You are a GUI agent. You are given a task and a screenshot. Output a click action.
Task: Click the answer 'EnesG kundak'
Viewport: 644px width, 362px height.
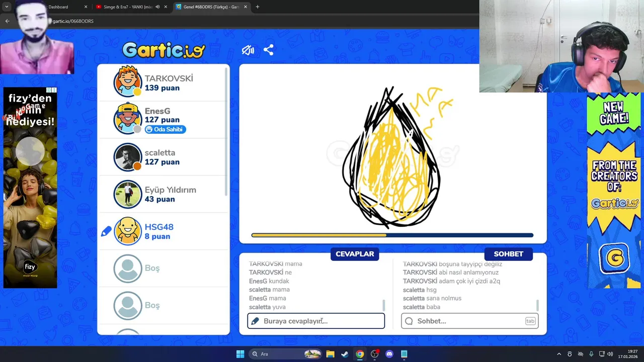click(269, 281)
